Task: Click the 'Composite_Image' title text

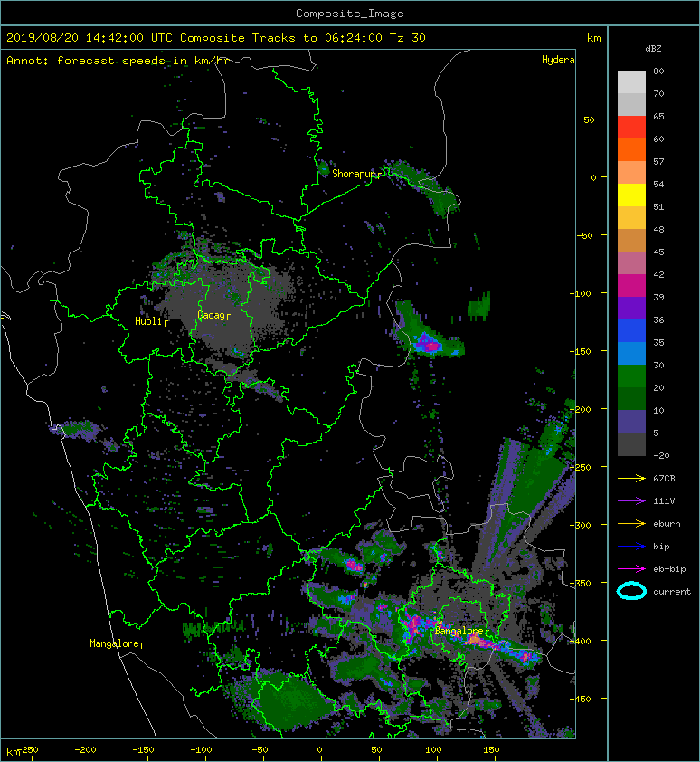Action: (350, 14)
